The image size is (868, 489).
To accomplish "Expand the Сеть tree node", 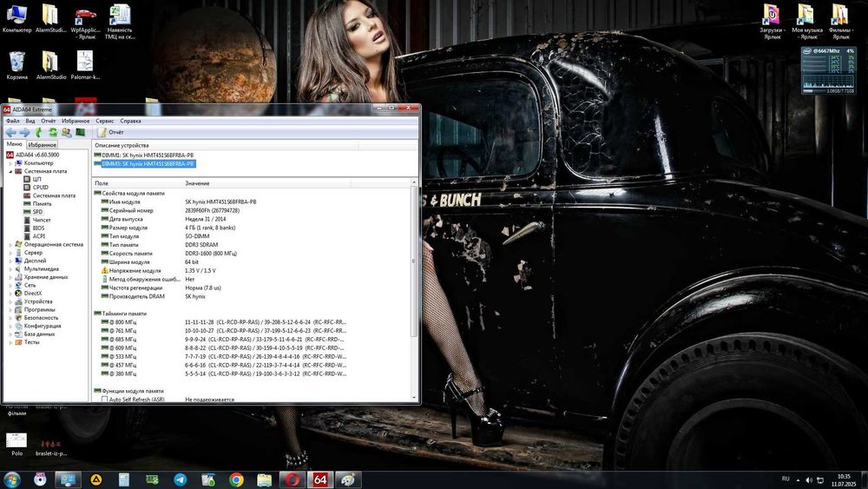I will pyautogui.click(x=10, y=285).
